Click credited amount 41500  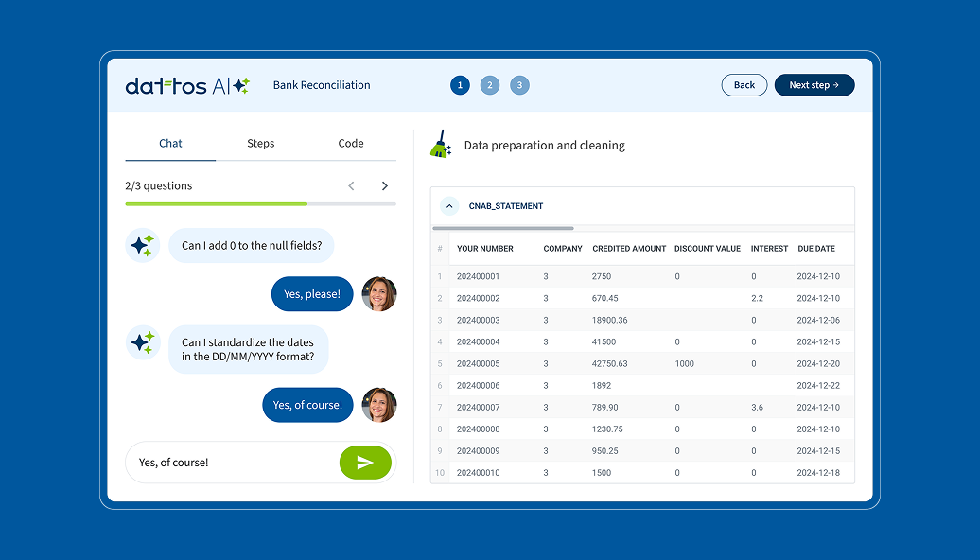coord(604,341)
